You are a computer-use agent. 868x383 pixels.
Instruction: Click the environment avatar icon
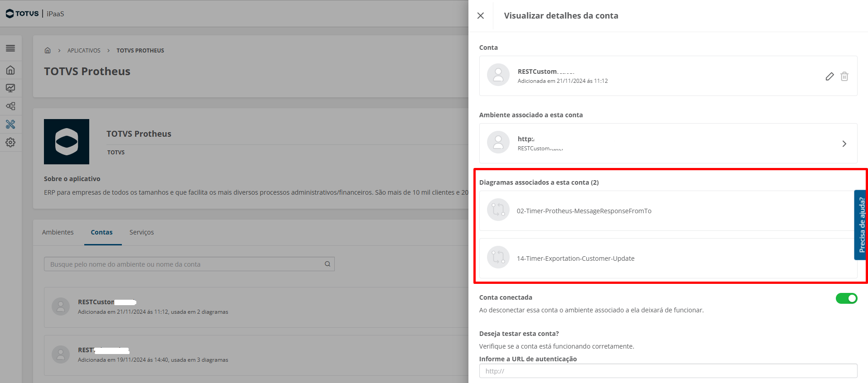[498, 142]
